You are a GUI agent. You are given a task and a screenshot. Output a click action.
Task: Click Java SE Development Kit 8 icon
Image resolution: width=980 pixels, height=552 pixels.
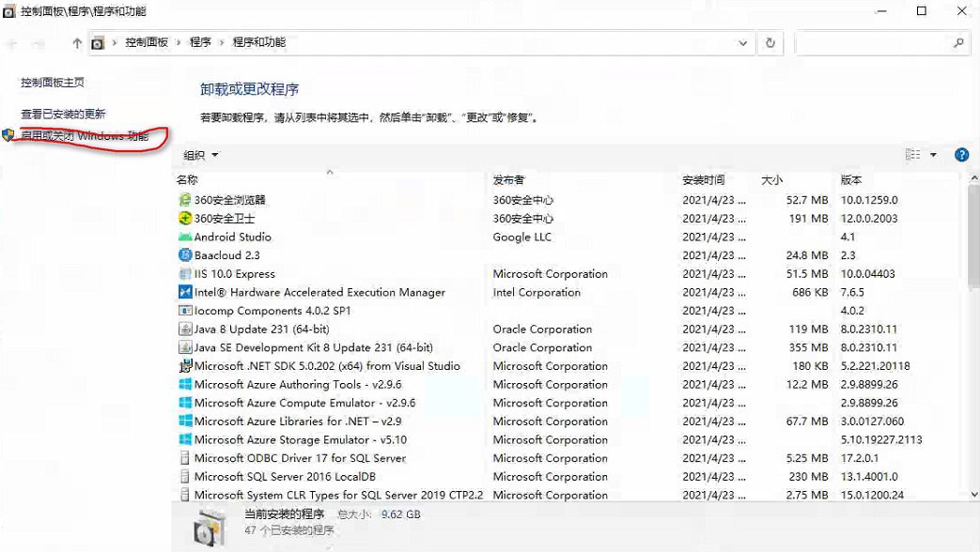pyautogui.click(x=185, y=347)
